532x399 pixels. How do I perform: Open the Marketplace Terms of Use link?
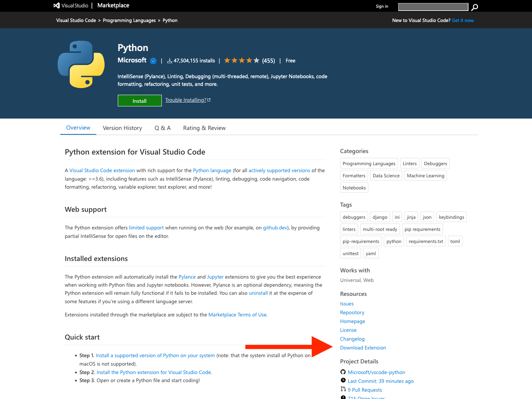click(237, 315)
